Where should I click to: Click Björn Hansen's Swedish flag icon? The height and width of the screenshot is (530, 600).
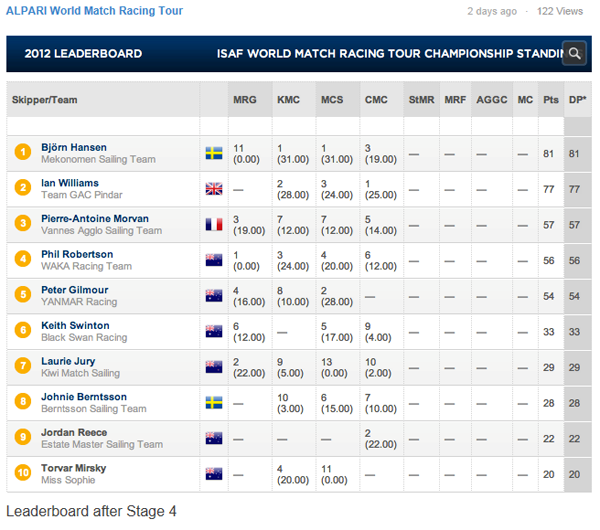point(214,153)
